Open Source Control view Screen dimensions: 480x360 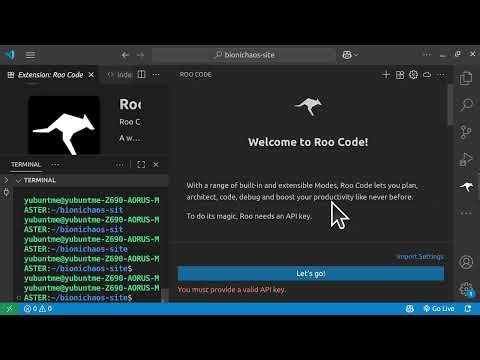coord(466,132)
